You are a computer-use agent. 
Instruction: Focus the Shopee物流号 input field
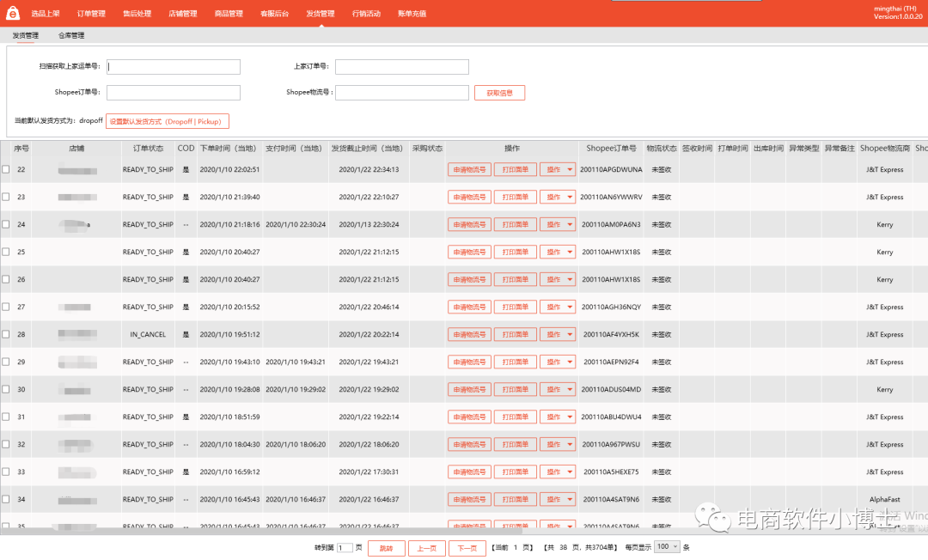pyautogui.click(x=402, y=92)
